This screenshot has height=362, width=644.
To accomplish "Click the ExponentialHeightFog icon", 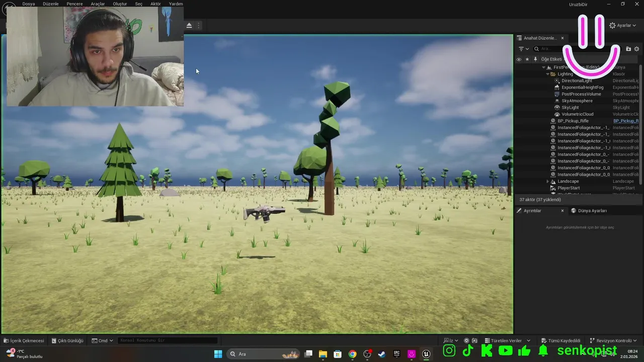I will coord(556,87).
